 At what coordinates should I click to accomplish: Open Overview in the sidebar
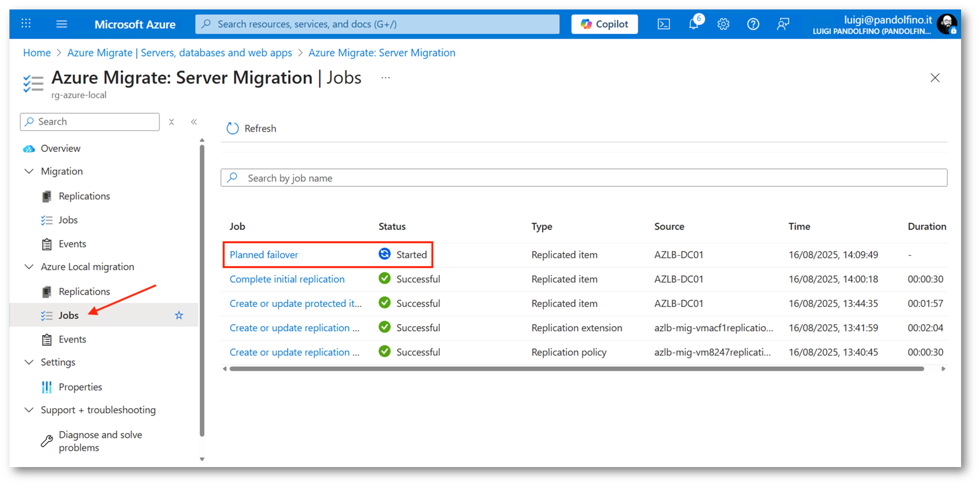tap(60, 148)
